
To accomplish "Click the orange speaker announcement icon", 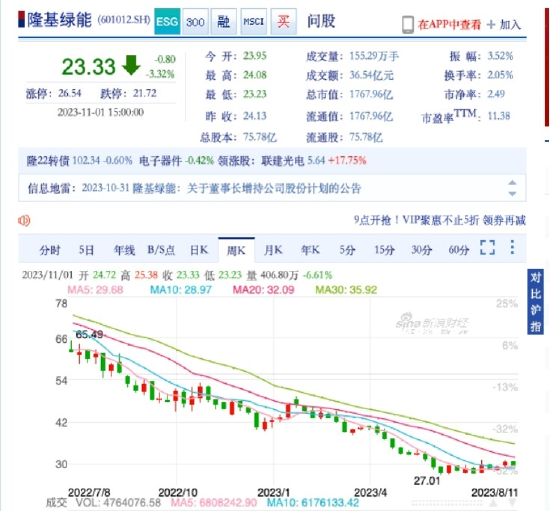I will click(24, 221).
